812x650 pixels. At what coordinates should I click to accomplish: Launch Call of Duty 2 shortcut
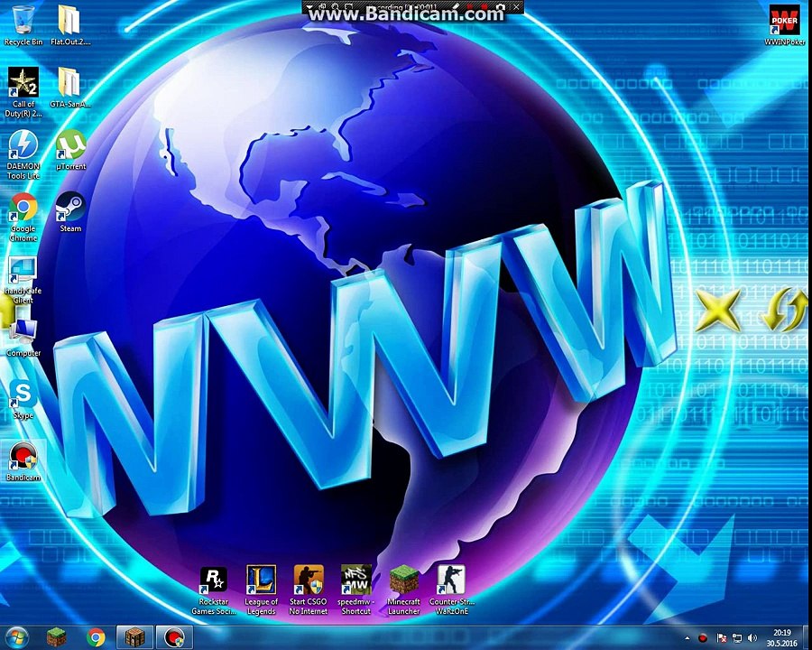(23, 92)
